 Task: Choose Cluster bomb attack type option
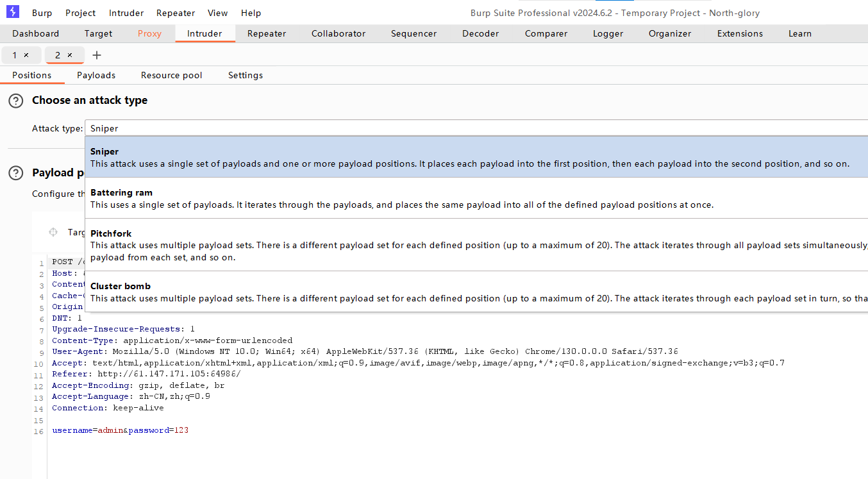[x=476, y=292]
